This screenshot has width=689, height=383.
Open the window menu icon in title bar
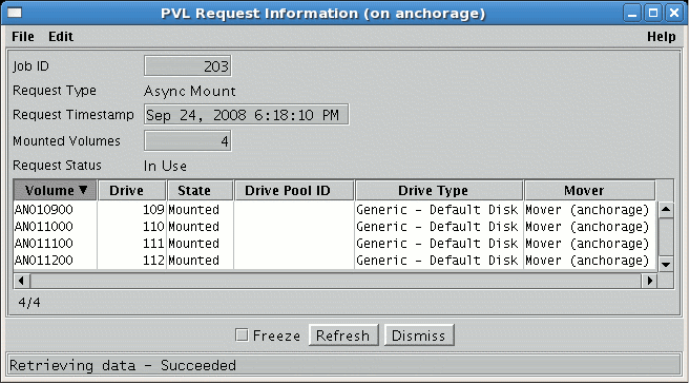click(x=15, y=13)
